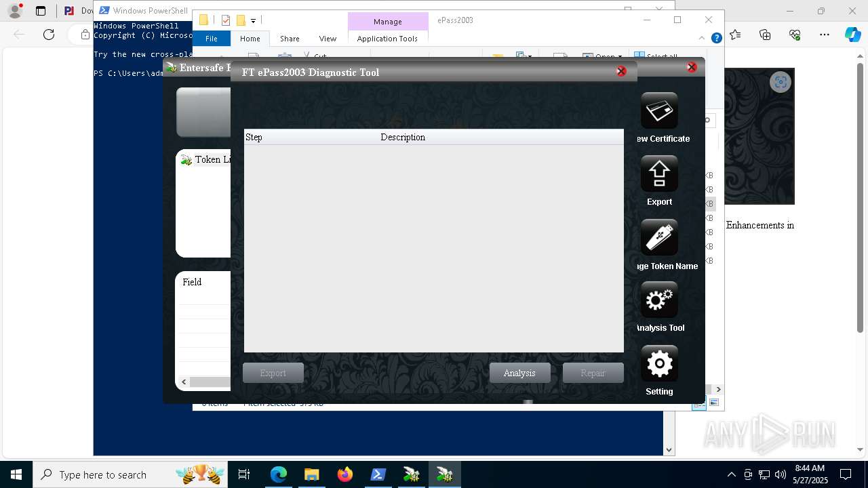Image resolution: width=868 pixels, height=488 pixels.
Task: Open Edge settings and more ellipsis
Action: pyautogui.click(x=825, y=35)
